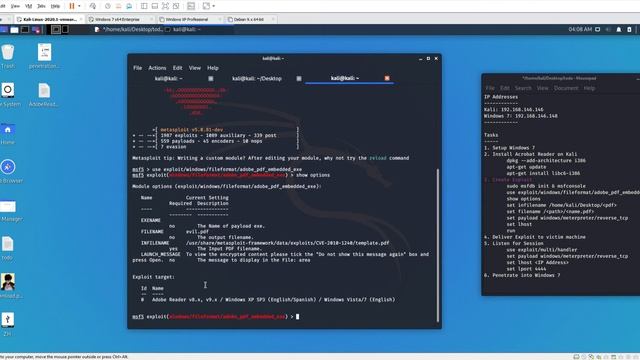This screenshot has width=640, height=360.
Task: Open the stretch guest dropdown arrow
Action: (x=213, y=6)
